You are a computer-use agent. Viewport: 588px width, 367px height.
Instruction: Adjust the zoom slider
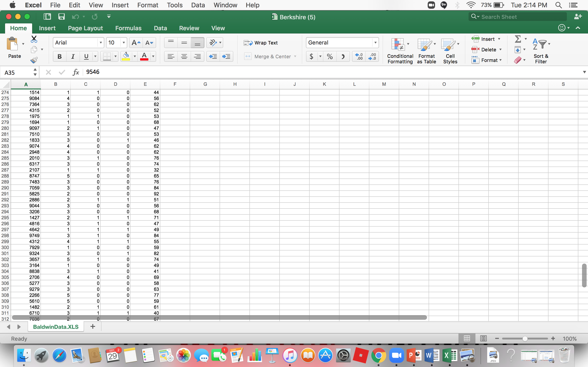pos(525,338)
